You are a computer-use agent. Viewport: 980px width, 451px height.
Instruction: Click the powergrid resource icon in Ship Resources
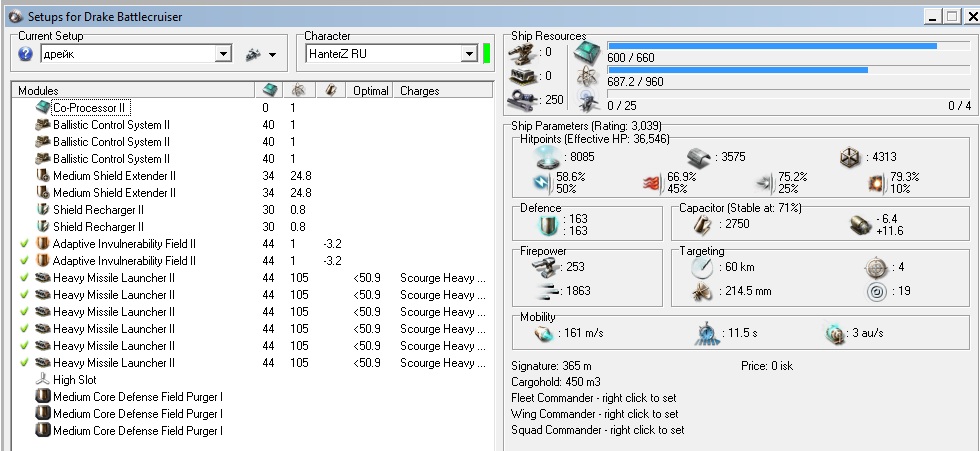[x=588, y=77]
